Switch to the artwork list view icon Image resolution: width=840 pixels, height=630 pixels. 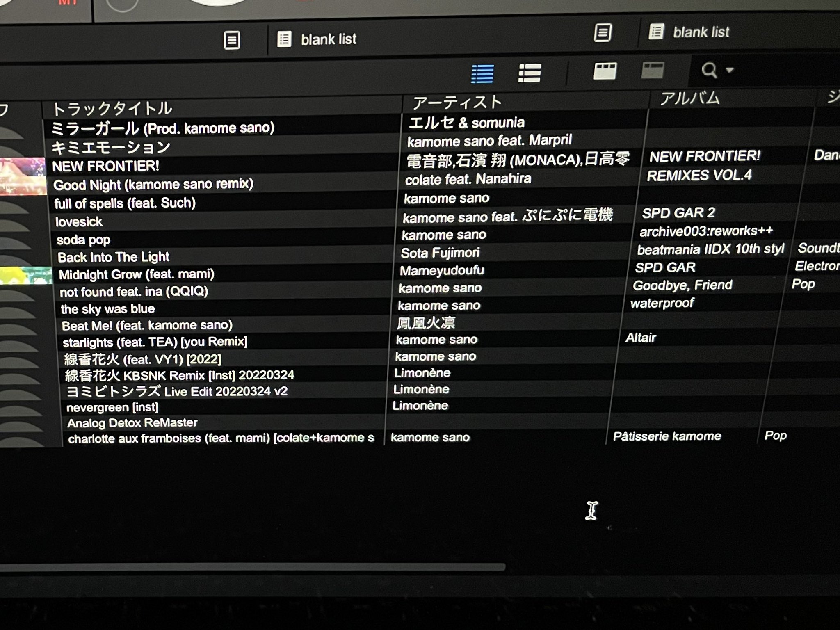pos(529,73)
